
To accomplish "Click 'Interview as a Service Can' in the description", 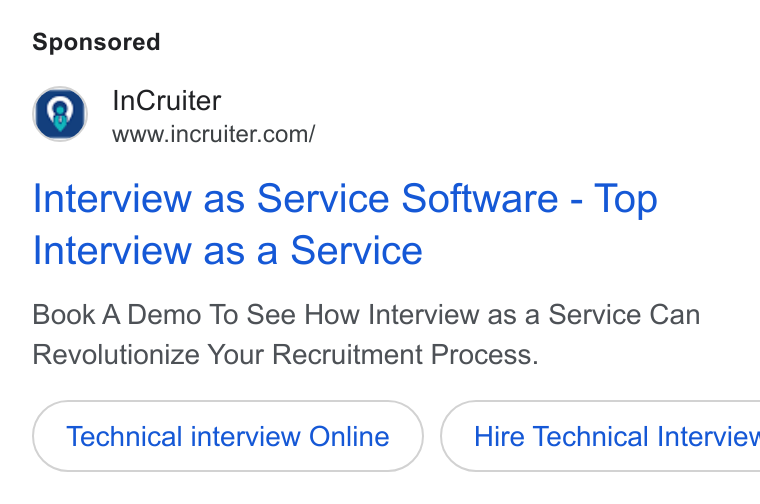I will pyautogui.click(x=534, y=315).
